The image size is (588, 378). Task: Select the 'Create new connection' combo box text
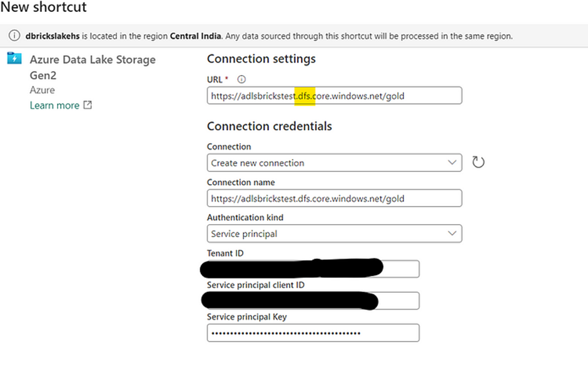pos(258,163)
